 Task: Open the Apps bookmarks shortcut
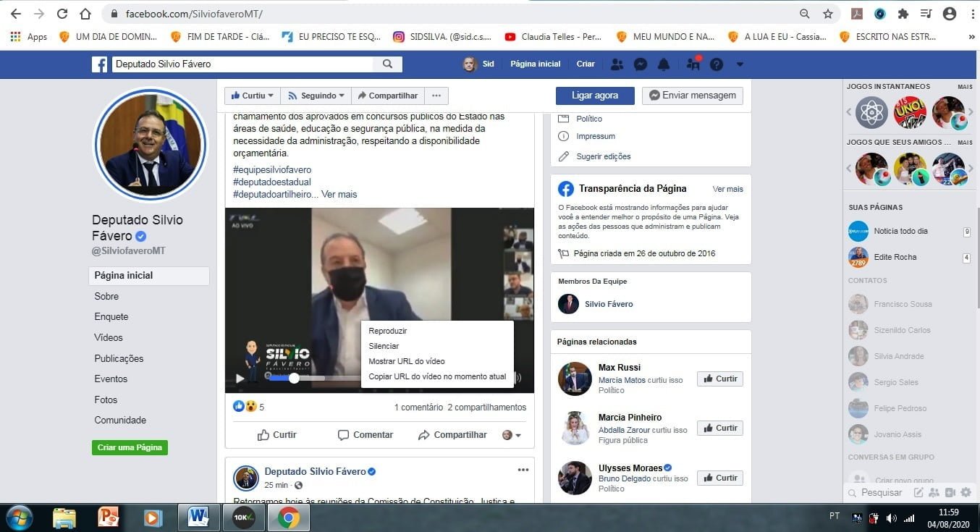point(29,36)
